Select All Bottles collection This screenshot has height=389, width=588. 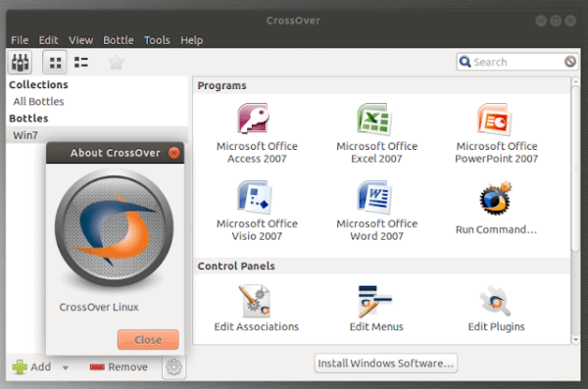pos(38,101)
